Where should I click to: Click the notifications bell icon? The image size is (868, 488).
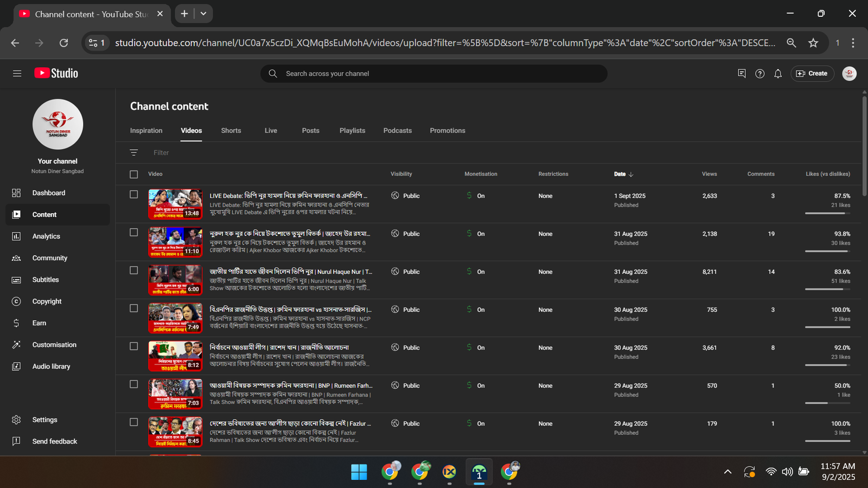(x=778, y=74)
